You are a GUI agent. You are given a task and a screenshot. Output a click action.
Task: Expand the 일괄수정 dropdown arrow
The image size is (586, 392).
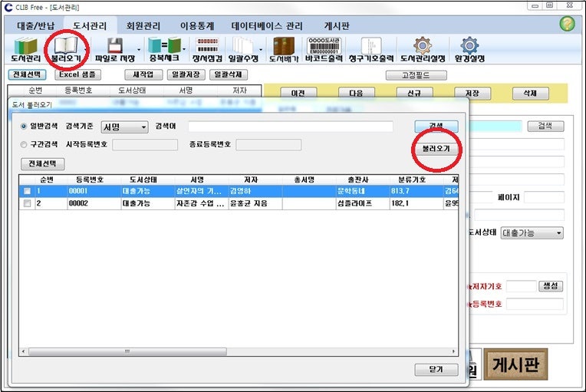click(x=261, y=49)
